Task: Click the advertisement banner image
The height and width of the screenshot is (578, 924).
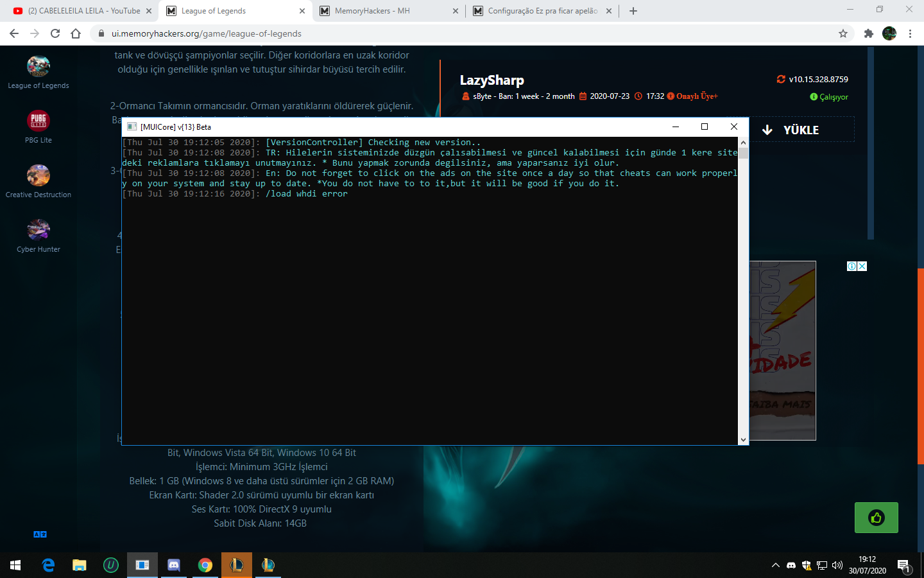Action: 782,351
